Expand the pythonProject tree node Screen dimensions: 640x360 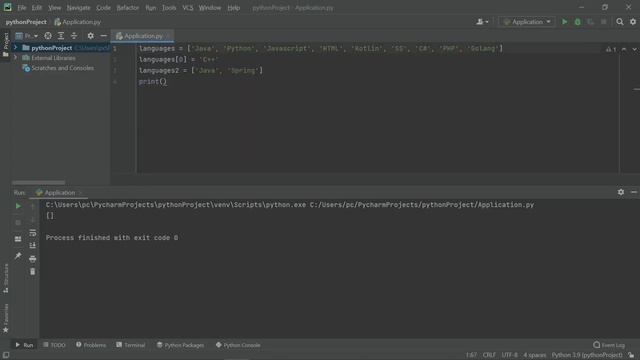tap(16, 48)
